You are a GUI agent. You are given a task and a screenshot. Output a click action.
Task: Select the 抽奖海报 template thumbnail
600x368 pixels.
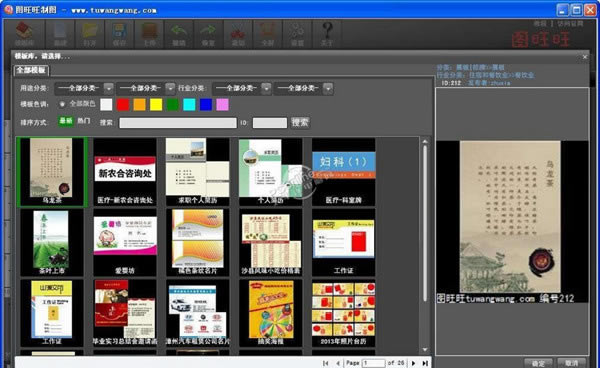pos(271,313)
